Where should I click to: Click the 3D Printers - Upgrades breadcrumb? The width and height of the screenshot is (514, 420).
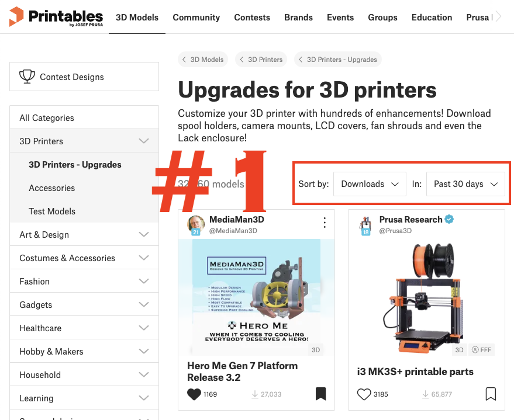(x=338, y=60)
